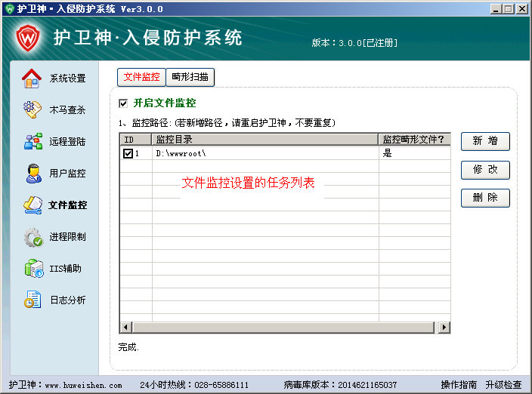The height and width of the screenshot is (394, 532).
Task: Click the 删除 button
Action: point(485,198)
